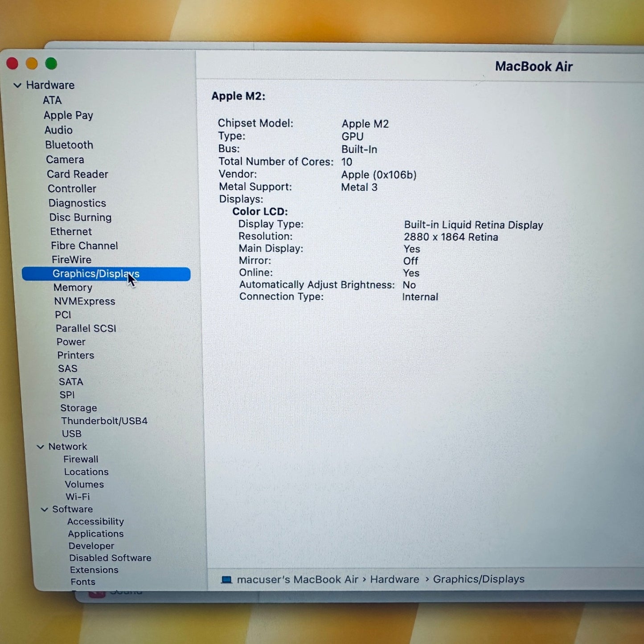
Task: Collapse the Network section
Action: 41,446
